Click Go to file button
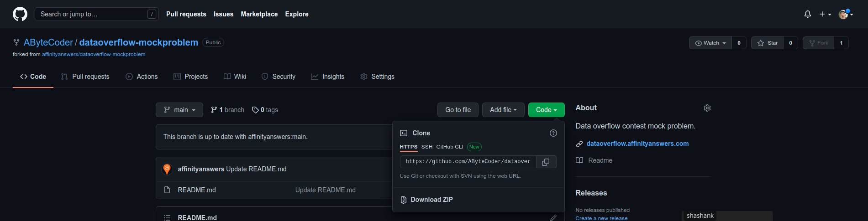This screenshot has width=868, height=221. click(458, 110)
